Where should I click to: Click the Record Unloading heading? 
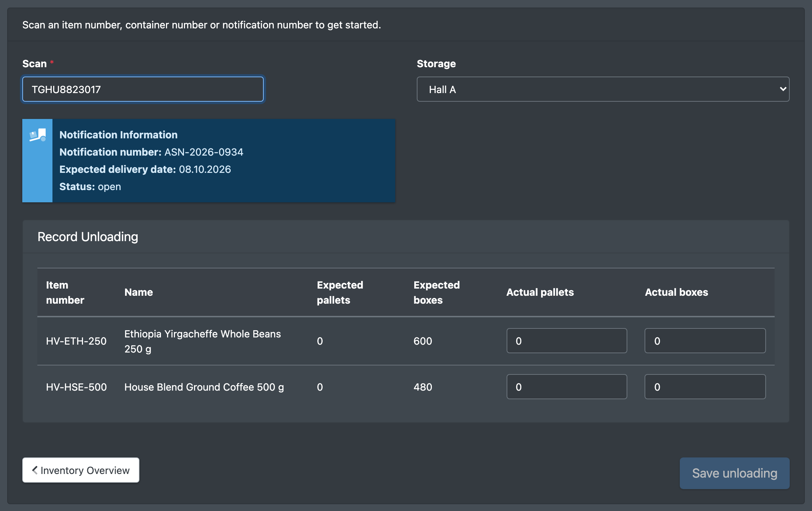point(88,237)
